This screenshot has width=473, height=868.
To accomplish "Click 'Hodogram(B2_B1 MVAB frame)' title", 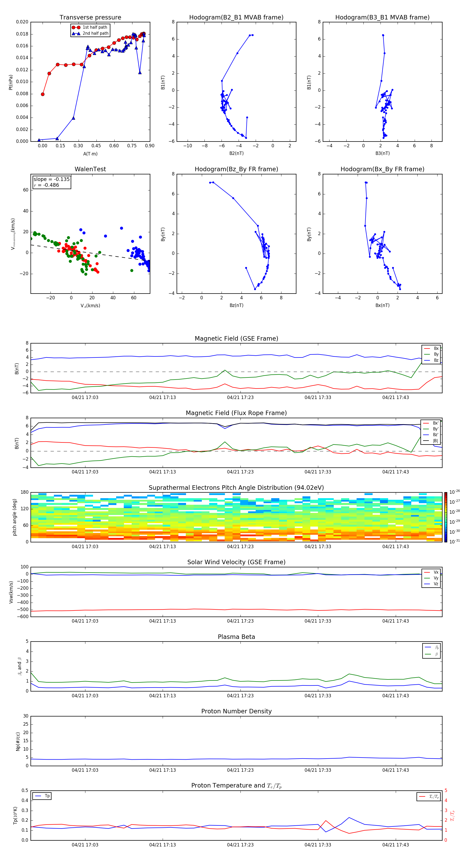I will (x=236, y=18).
